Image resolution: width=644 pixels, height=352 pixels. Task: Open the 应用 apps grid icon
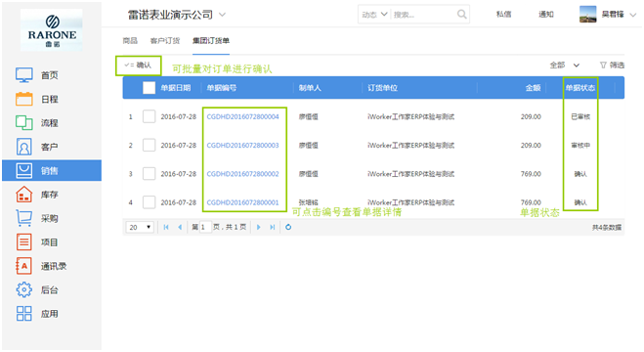23,314
